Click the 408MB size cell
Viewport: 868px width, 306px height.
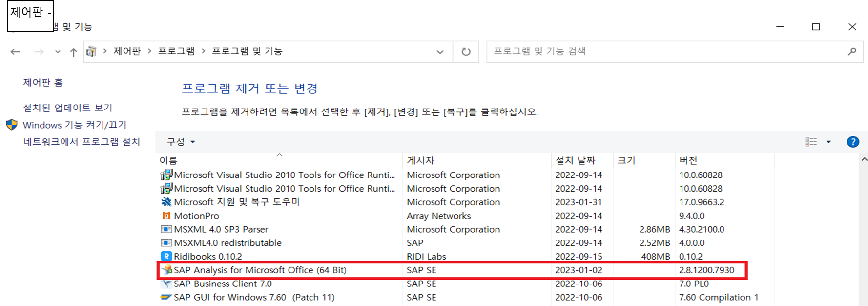coord(656,256)
